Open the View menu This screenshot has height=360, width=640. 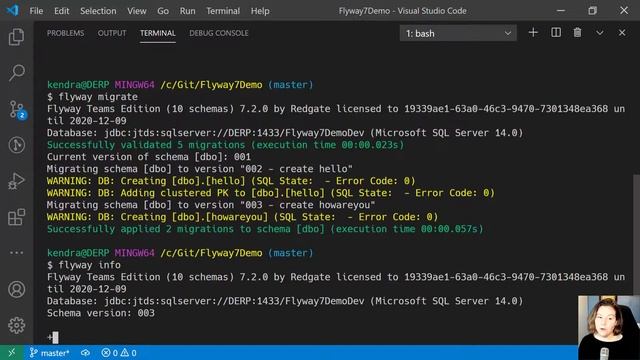pyautogui.click(x=137, y=11)
